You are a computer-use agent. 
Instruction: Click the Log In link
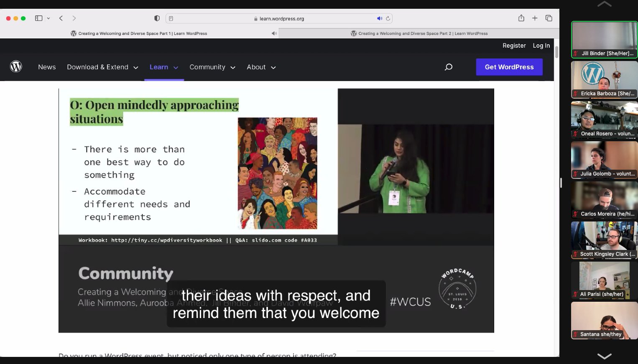(x=541, y=46)
